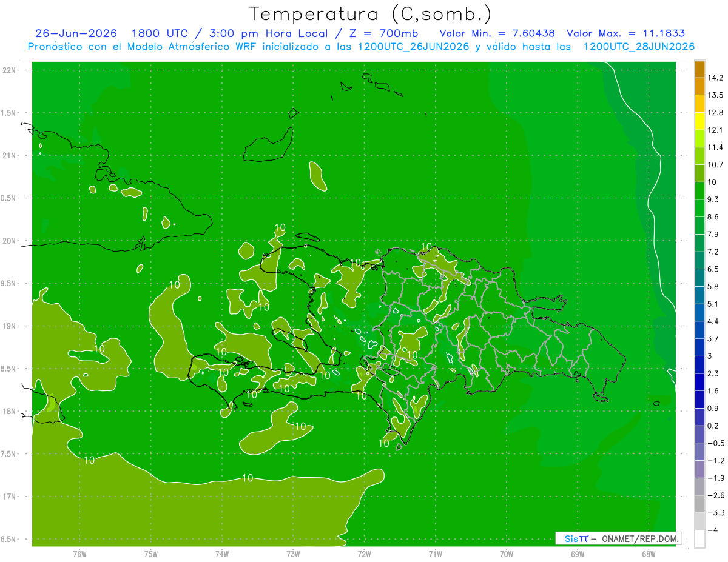Select the "1200UTC_28JUN2026" valid-until time
The height and width of the screenshot is (562, 728).
click(639, 47)
